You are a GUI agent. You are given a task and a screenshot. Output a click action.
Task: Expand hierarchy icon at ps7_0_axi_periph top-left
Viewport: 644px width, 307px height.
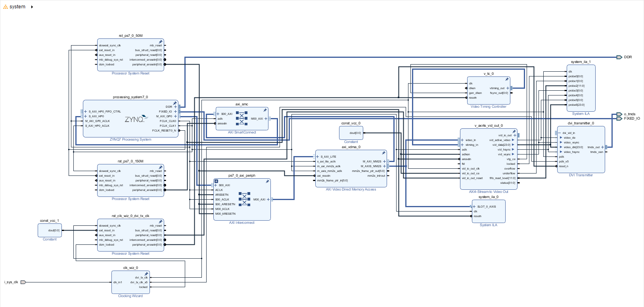tap(217, 181)
